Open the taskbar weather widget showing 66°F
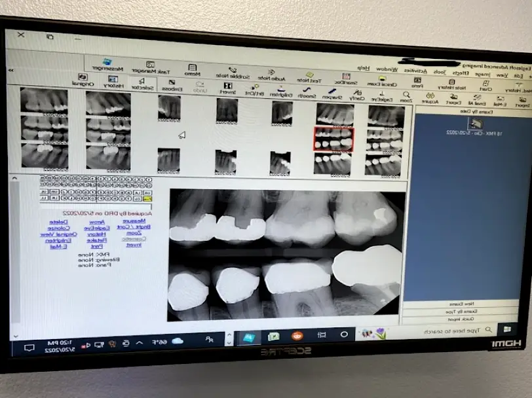This screenshot has width=532, height=398. pos(168,342)
